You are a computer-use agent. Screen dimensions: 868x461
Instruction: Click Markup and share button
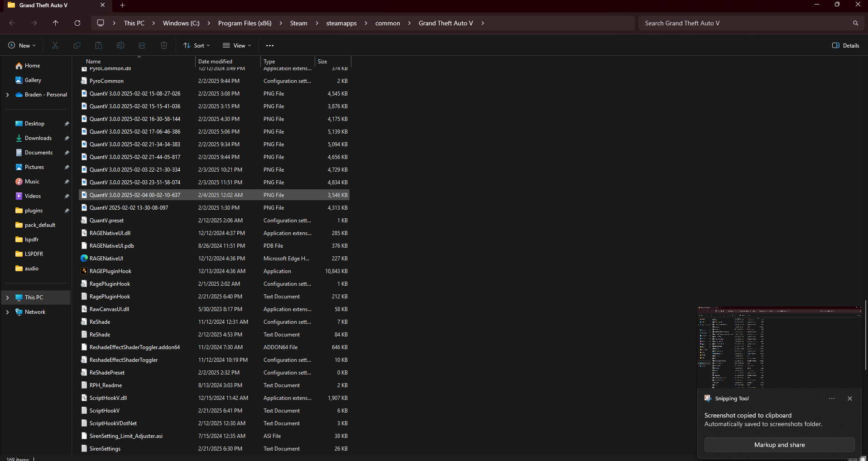point(779,445)
